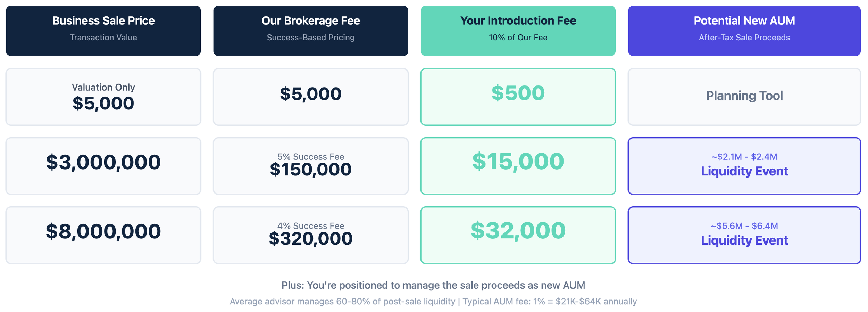Viewport: 868px width, 312px height.
Task: Select the Planning Tool card
Action: point(744,97)
